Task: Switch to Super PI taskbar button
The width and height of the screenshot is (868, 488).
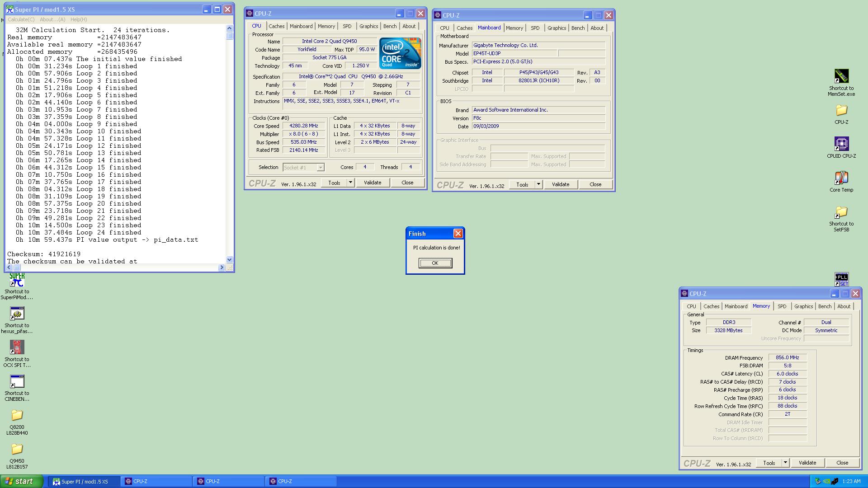Action: tap(84, 482)
